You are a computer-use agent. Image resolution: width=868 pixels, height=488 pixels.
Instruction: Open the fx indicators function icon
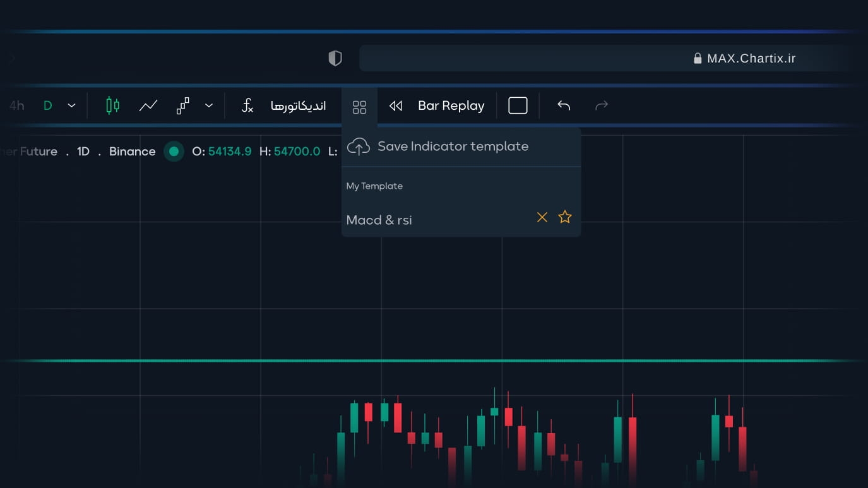247,105
